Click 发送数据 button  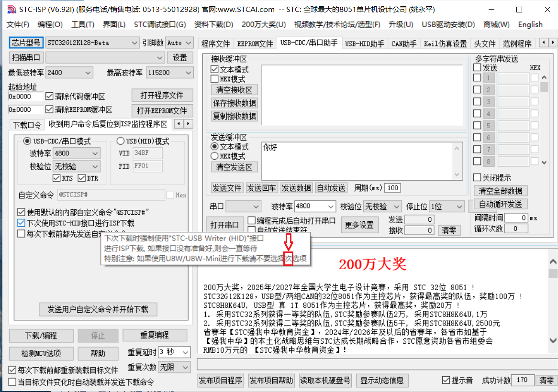point(296,188)
